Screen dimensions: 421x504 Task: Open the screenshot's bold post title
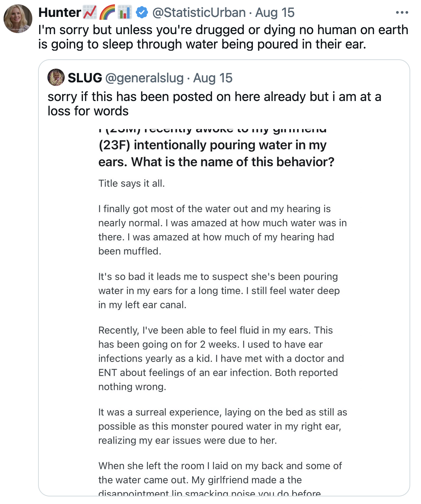click(x=216, y=154)
